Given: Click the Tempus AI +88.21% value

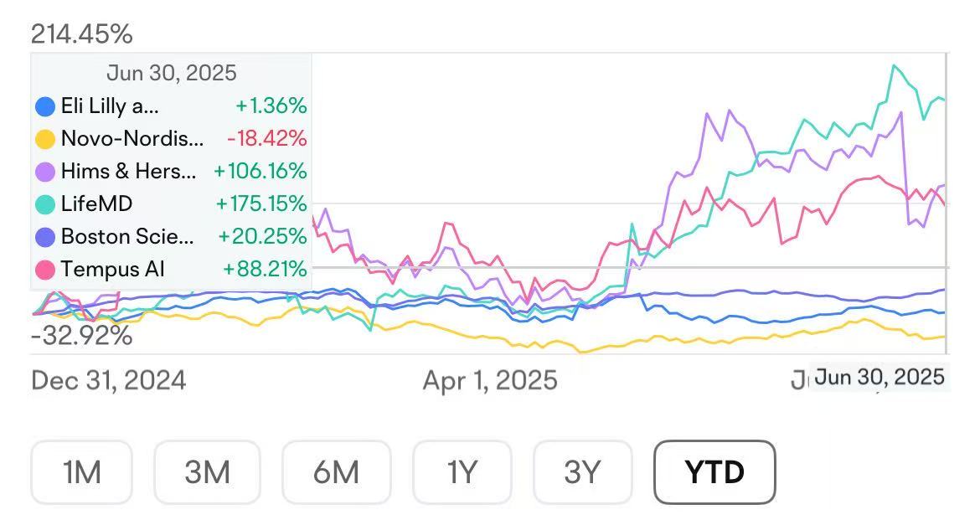Looking at the screenshot, I should tap(265, 270).
